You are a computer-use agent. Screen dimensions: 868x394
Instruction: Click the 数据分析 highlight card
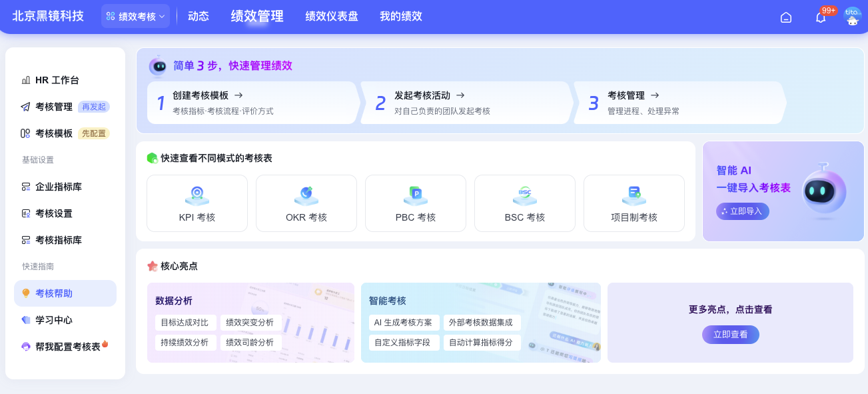(250, 323)
